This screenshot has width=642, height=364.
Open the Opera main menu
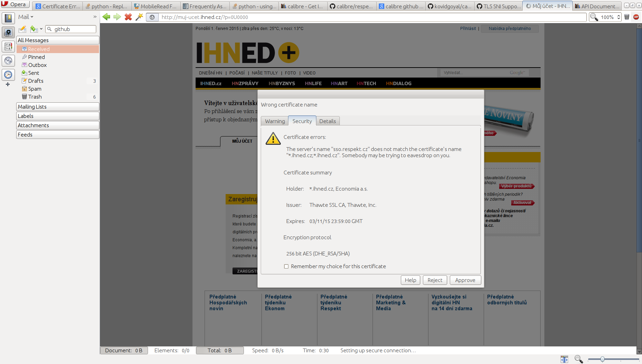coord(15,4)
